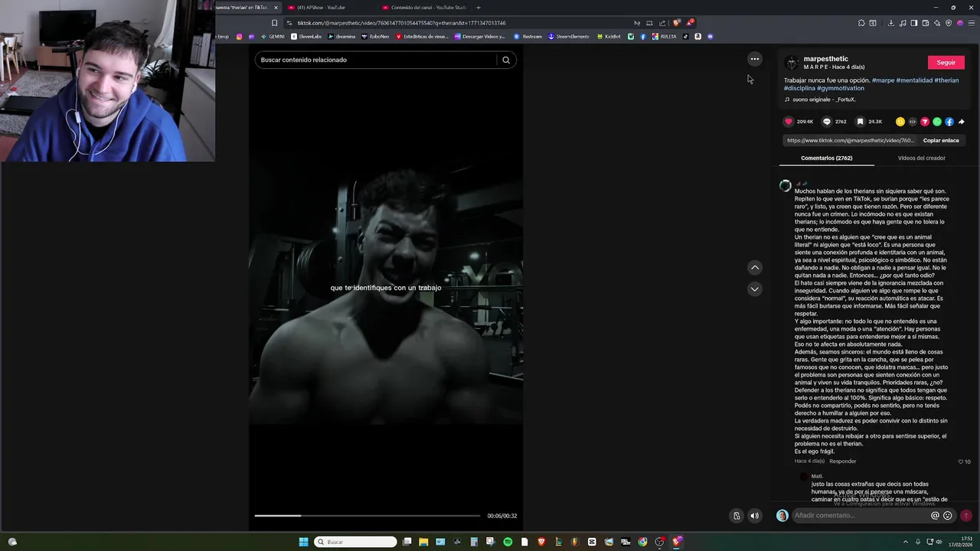Open the #therian hashtag
980x551 pixels.
pos(946,80)
